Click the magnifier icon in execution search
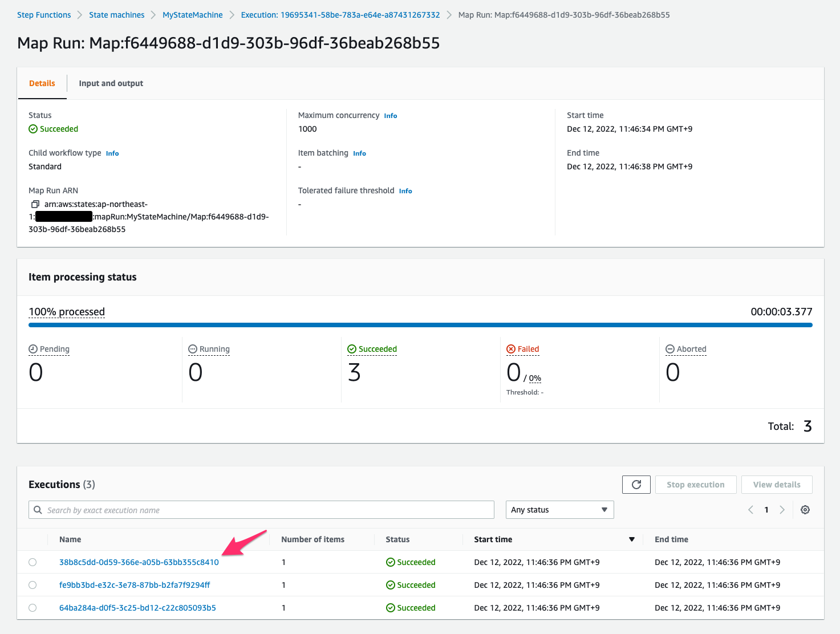 tap(38, 510)
